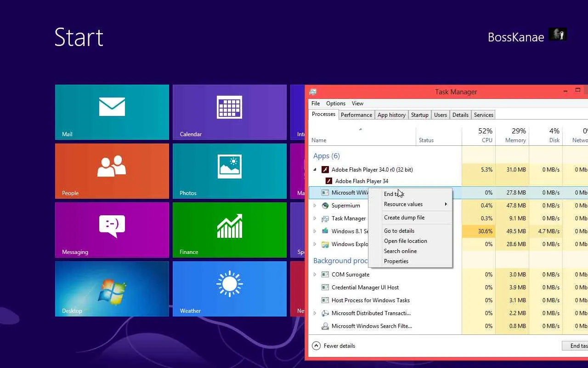Viewport: 588px width, 368px height.
Task: Switch to the App history tab
Action: 391,115
